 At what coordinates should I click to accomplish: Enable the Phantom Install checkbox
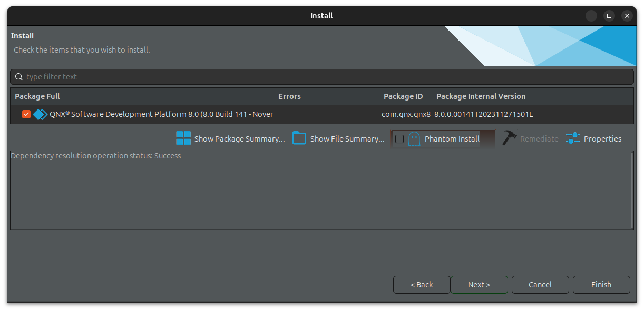[x=399, y=139]
